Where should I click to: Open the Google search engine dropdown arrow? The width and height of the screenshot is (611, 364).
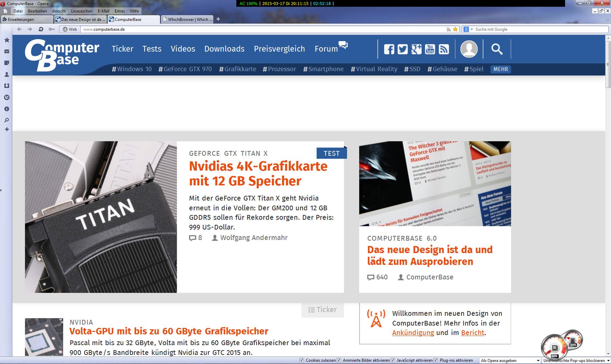pyautogui.click(x=472, y=29)
